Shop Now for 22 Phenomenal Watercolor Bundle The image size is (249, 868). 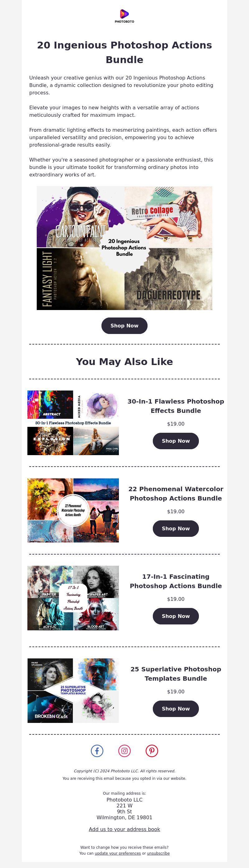pos(176,528)
